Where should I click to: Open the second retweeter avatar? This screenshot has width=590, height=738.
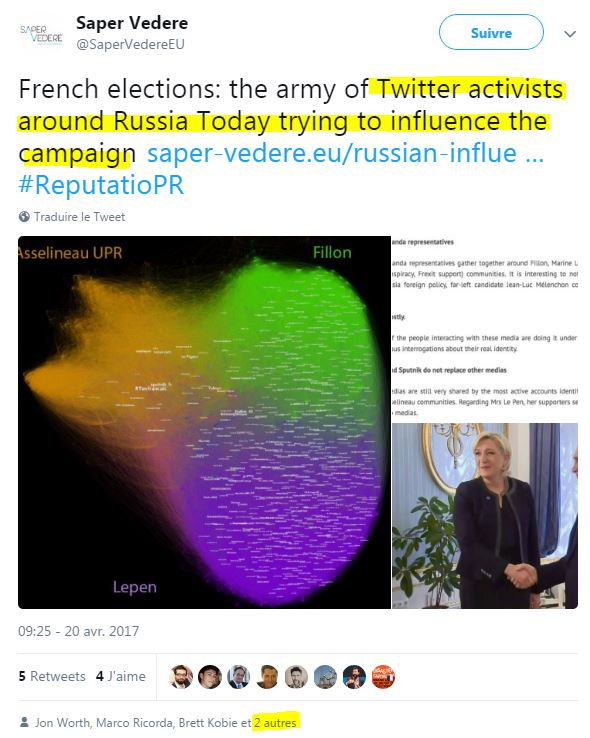[210, 677]
